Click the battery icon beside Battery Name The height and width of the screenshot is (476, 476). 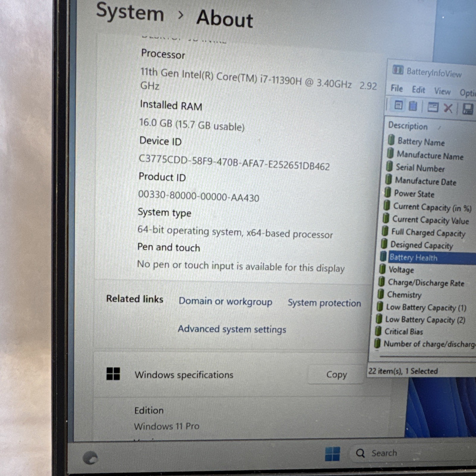(x=391, y=140)
